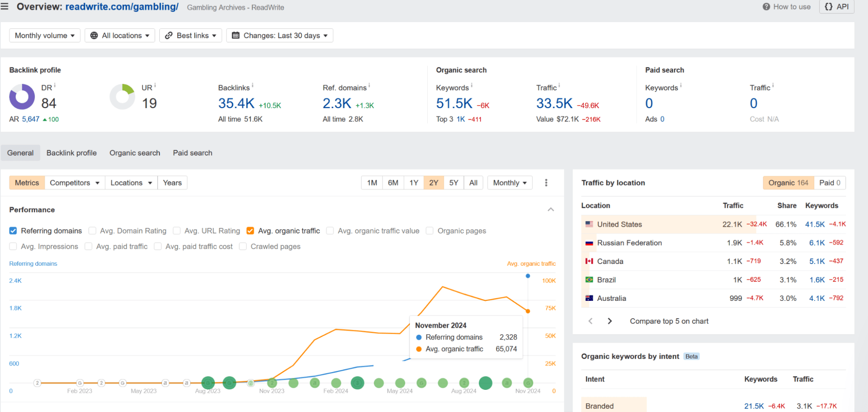Expand the Competitors dropdown
Viewport: 868px width, 412px height.
click(x=75, y=183)
